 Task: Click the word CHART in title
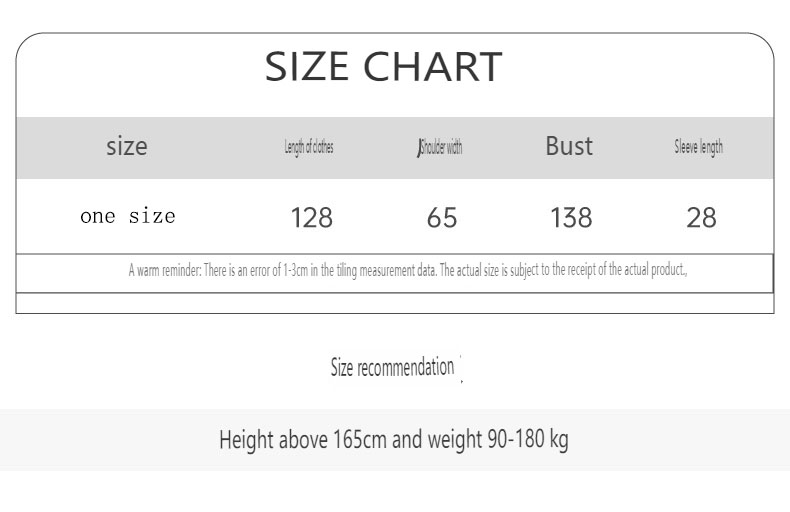[433, 66]
